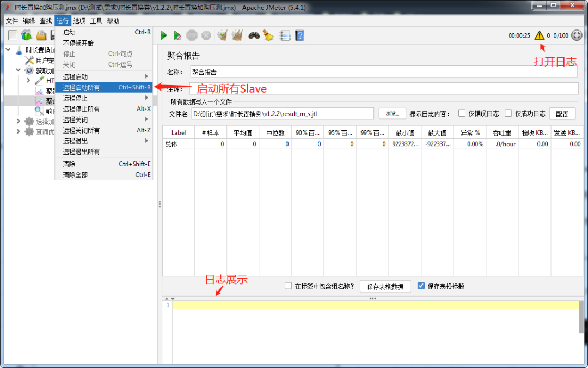Open the 远程退出 submenu
The image size is (588, 368).
click(x=104, y=141)
